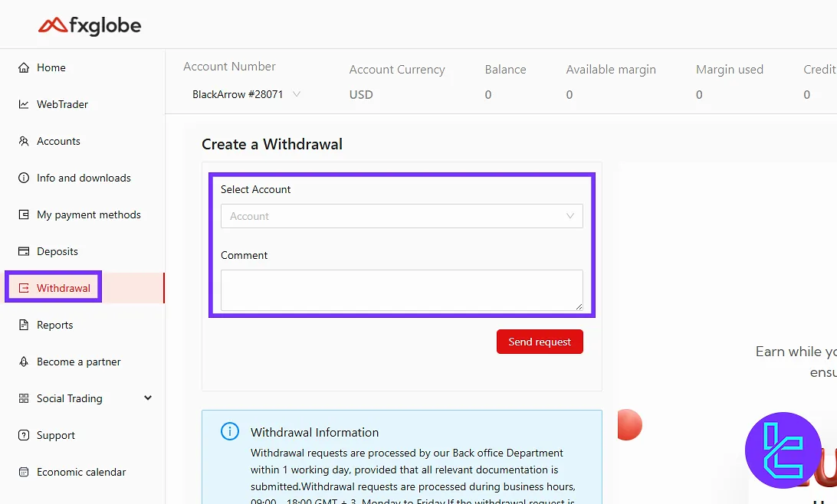The height and width of the screenshot is (504, 837).
Task: Go to Become a partner page
Action: point(78,362)
